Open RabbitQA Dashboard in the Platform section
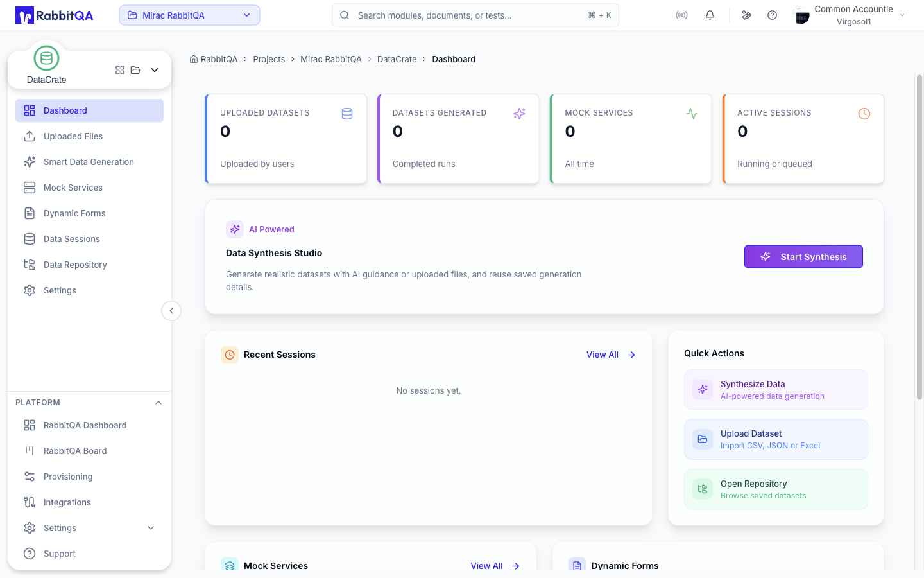Viewport: 924px width, 578px height. [89, 425]
